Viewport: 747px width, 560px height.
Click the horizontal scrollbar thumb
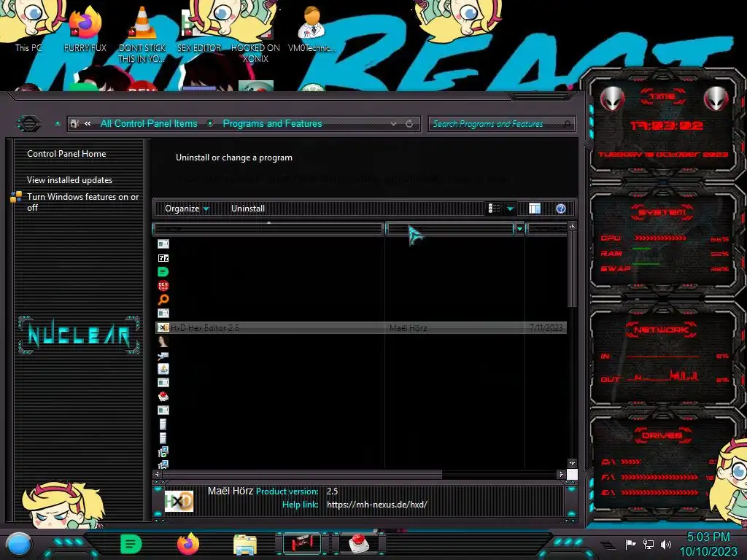(302, 474)
